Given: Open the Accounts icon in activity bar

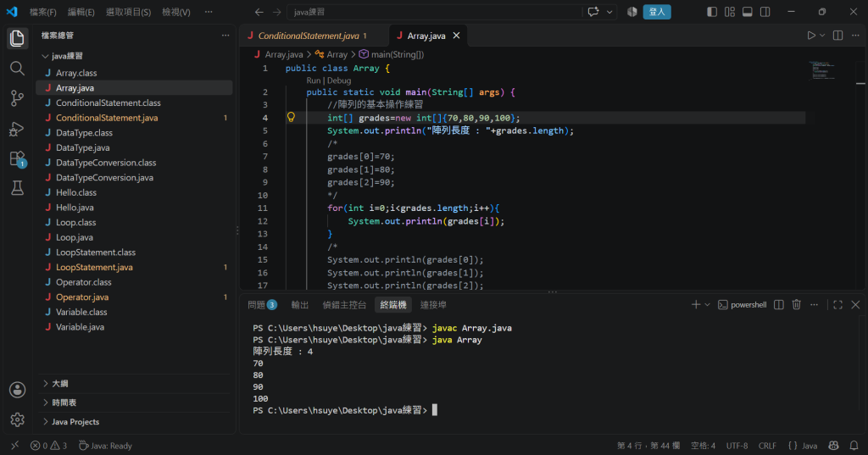Looking at the screenshot, I should click(x=17, y=390).
